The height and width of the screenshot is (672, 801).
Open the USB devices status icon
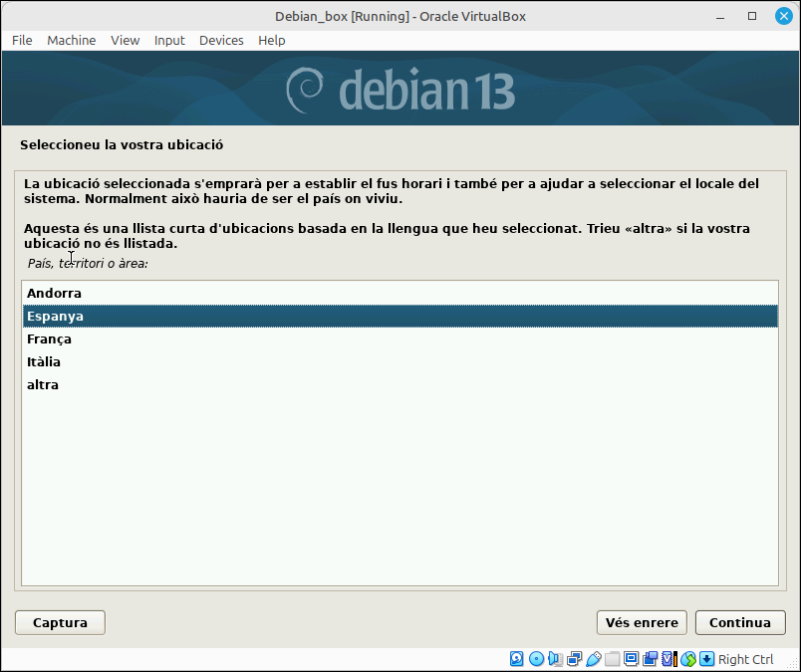coord(593,659)
